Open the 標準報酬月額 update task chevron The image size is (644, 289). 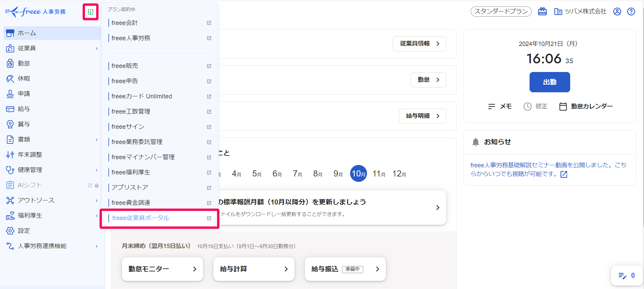point(437,208)
